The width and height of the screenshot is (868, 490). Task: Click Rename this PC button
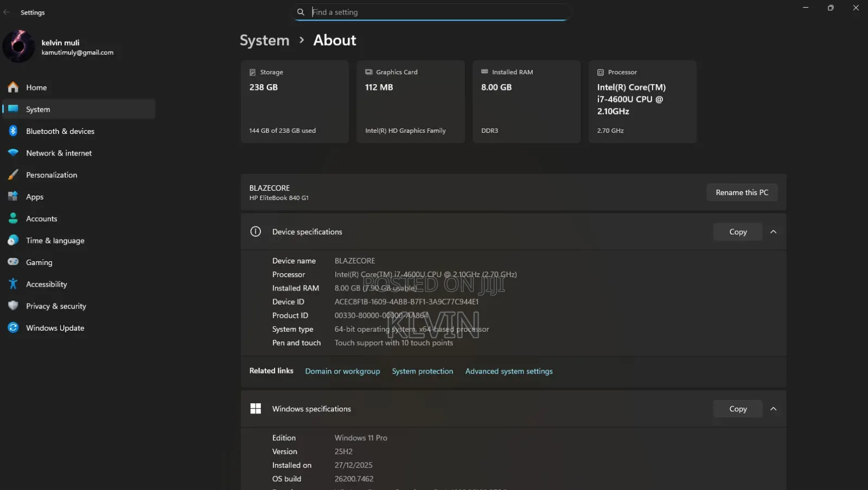(x=742, y=192)
